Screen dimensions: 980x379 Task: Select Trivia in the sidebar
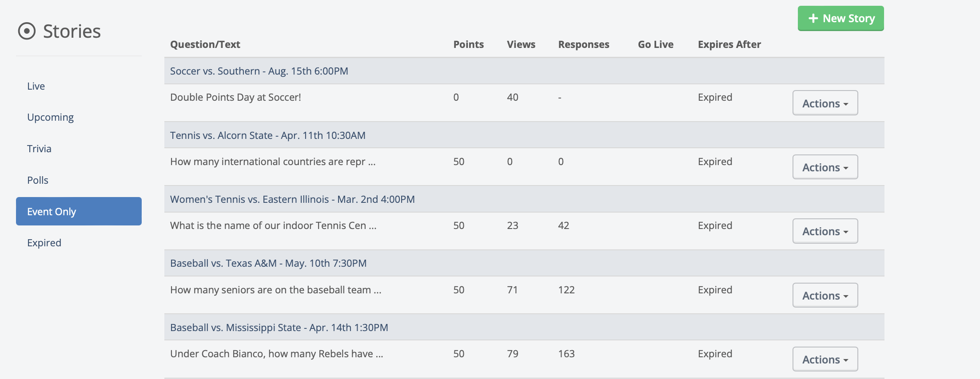pyautogui.click(x=39, y=149)
